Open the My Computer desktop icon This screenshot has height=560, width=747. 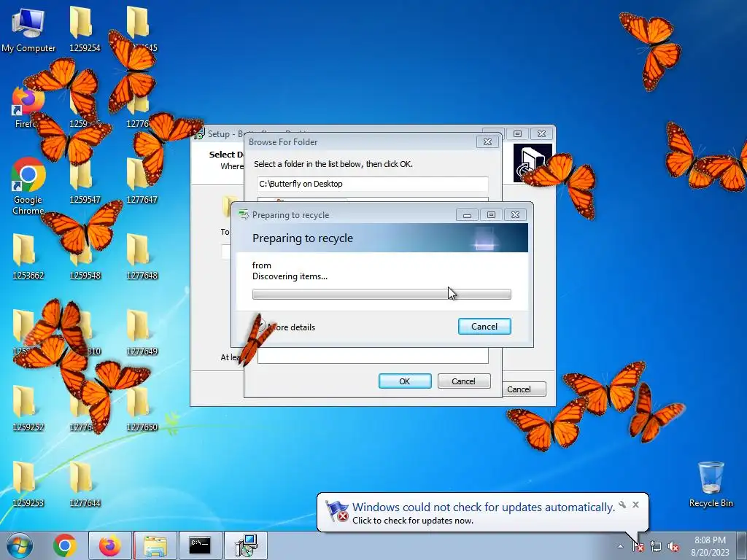(x=28, y=28)
